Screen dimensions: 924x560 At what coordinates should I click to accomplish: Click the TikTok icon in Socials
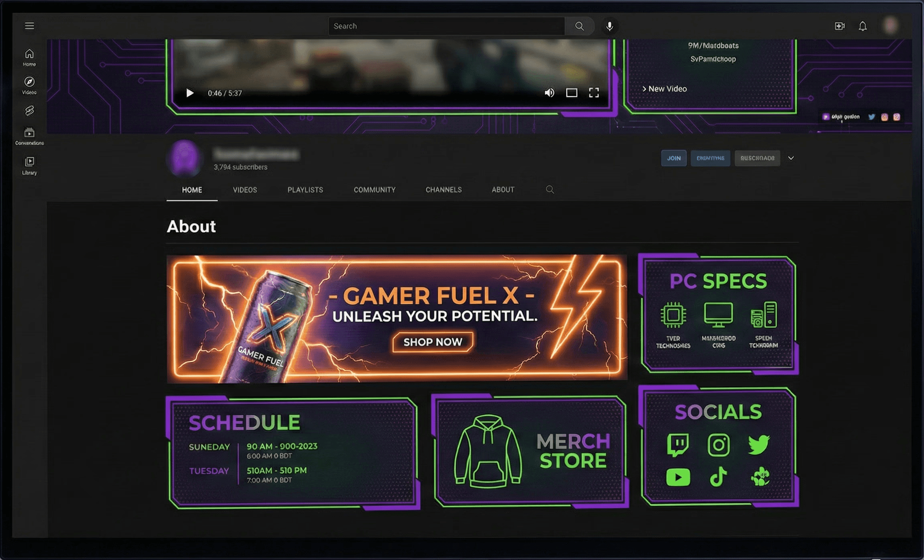[718, 477]
